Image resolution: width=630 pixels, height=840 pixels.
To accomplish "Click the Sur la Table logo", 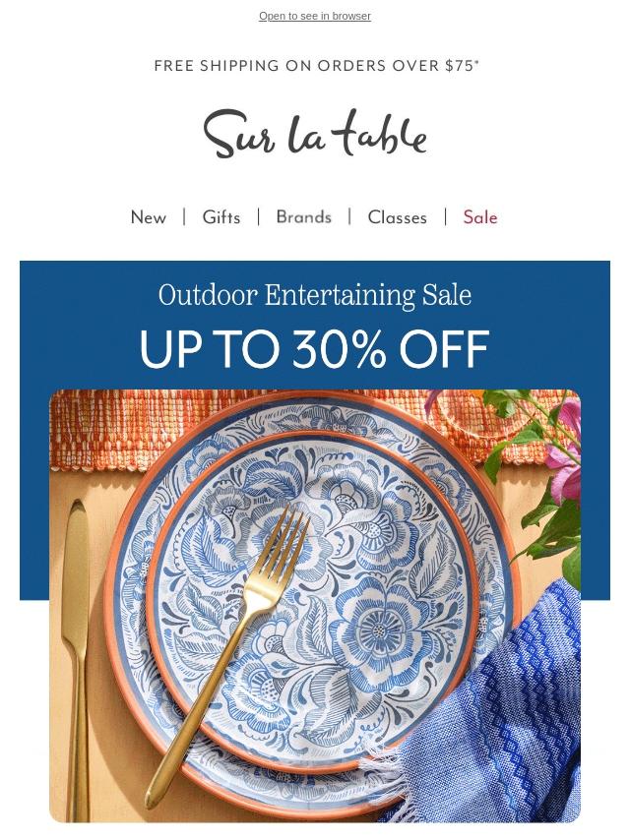I will click(315, 134).
